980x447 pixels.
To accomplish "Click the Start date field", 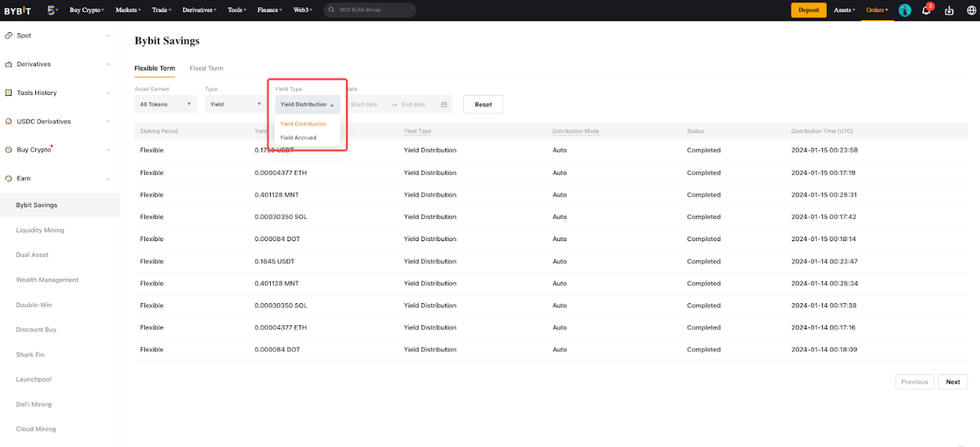I will click(x=365, y=104).
